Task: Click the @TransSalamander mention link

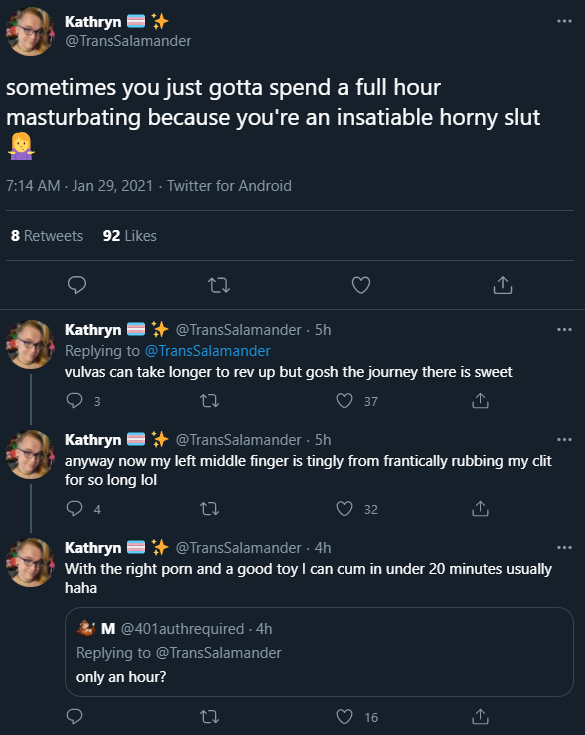Action: [x=208, y=351]
